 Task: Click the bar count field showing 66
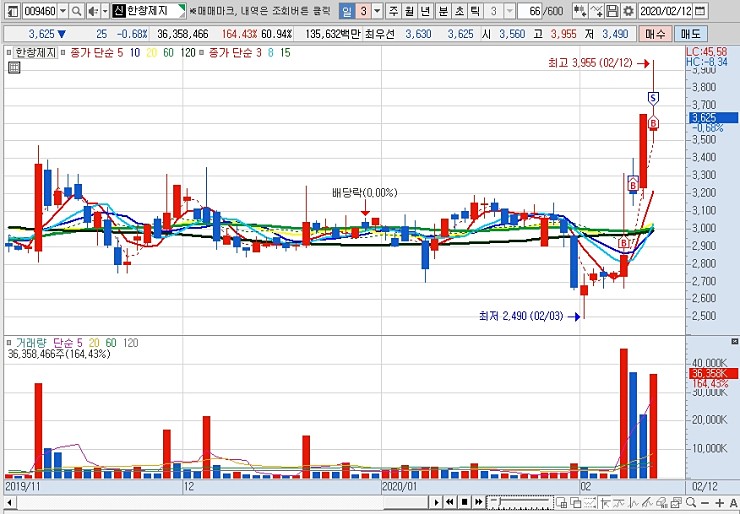point(530,11)
